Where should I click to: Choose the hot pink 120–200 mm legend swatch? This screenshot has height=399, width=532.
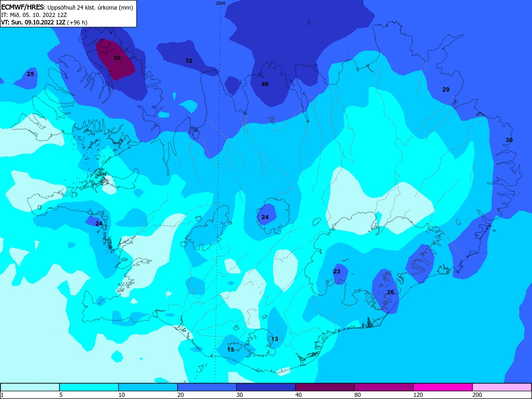point(443,387)
